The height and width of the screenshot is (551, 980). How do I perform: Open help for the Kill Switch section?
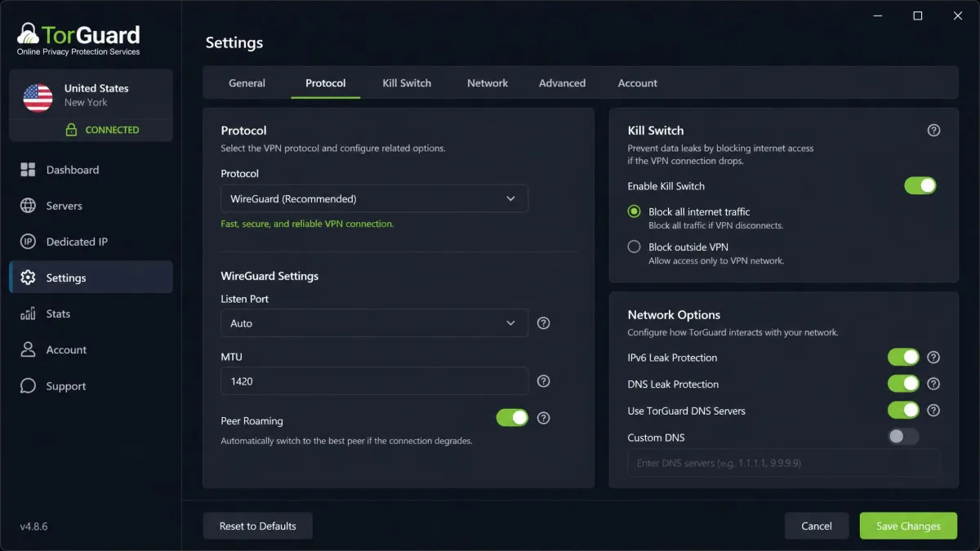click(x=934, y=131)
